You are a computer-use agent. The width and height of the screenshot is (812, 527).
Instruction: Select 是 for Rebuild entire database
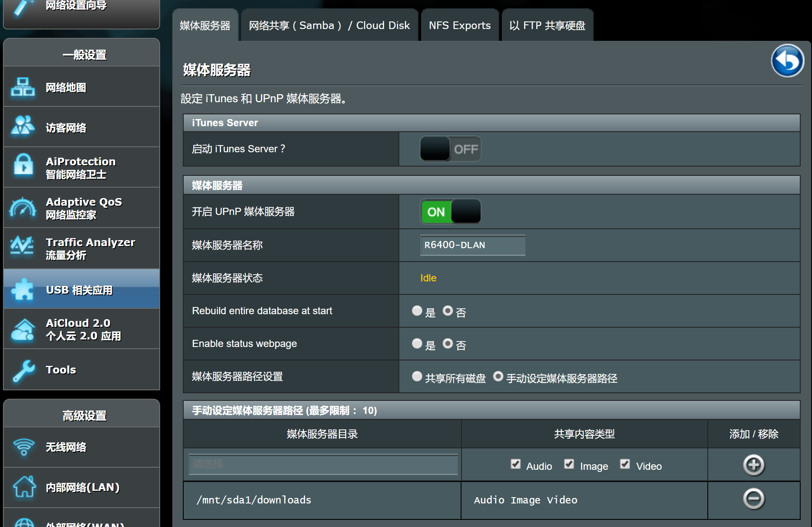point(417,311)
